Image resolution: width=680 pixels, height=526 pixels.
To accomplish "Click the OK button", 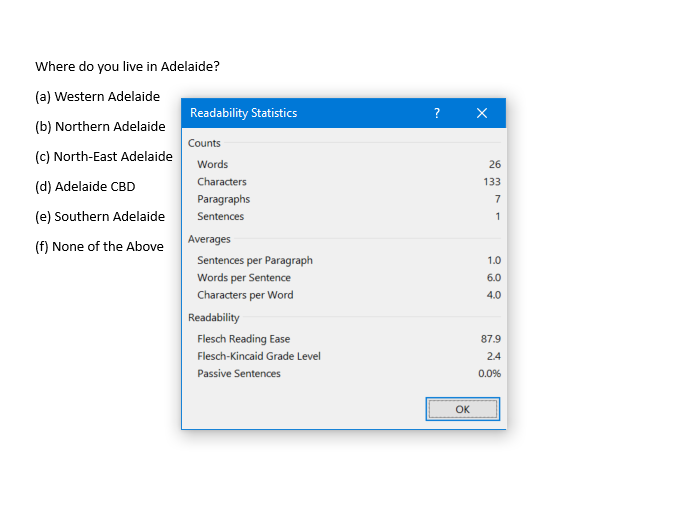I will click(462, 409).
